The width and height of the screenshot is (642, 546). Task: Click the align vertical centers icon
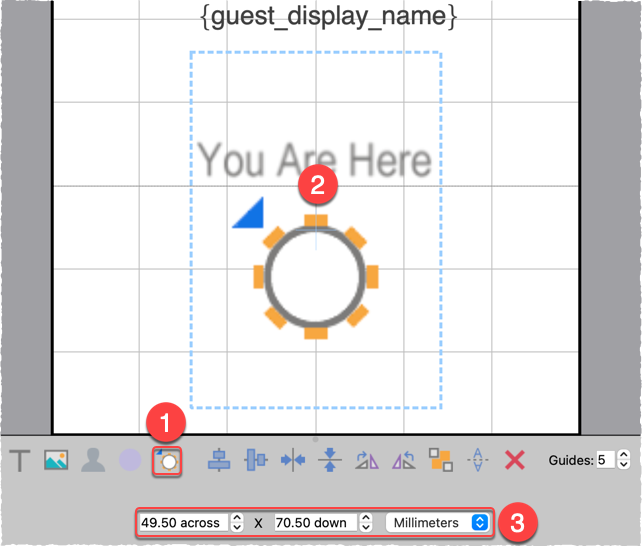tap(257, 460)
